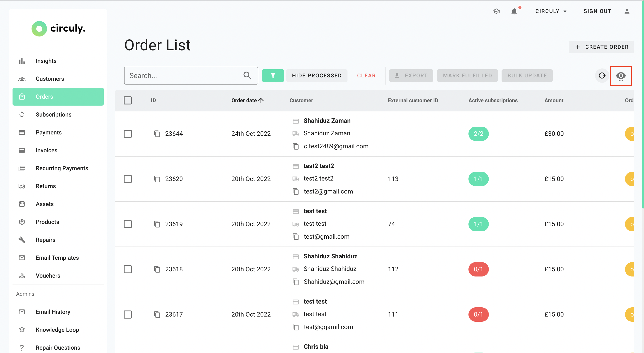Click the Repairs wrench icon
This screenshot has height=353, width=644.
(x=22, y=240)
